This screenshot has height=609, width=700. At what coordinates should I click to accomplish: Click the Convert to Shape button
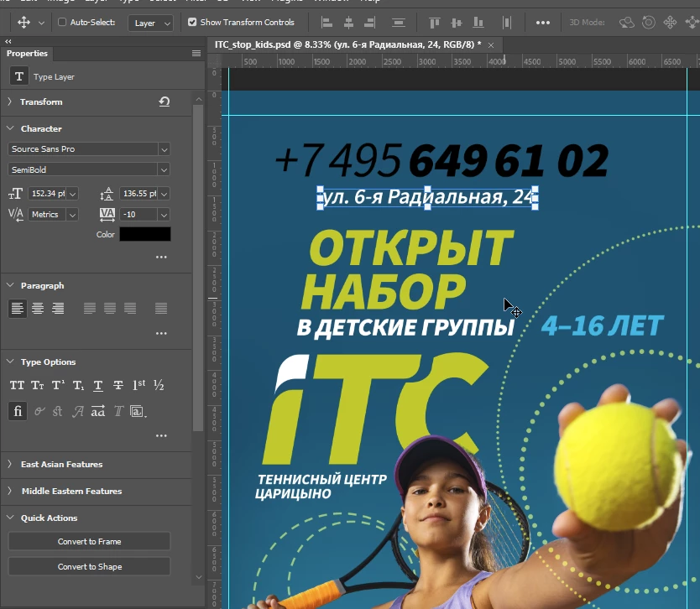click(89, 566)
